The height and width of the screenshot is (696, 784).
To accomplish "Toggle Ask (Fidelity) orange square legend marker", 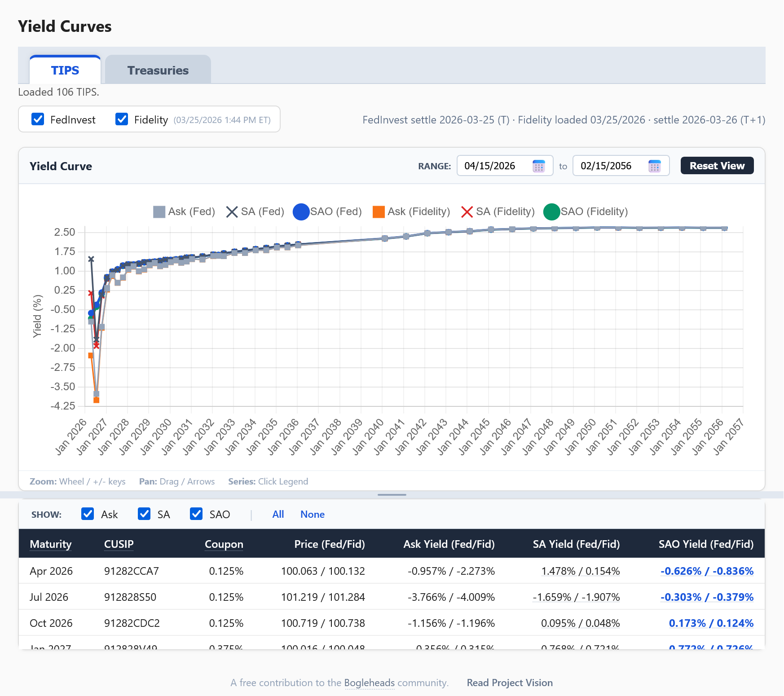I will pyautogui.click(x=379, y=212).
